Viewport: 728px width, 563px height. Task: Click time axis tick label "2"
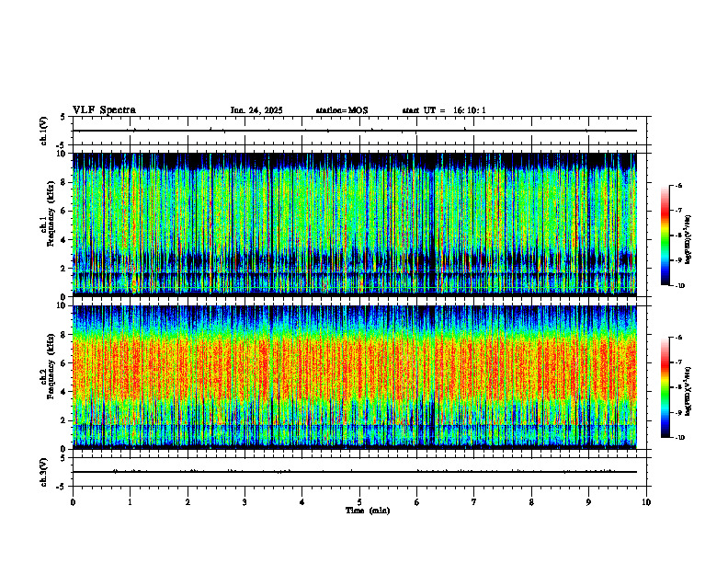(x=188, y=502)
